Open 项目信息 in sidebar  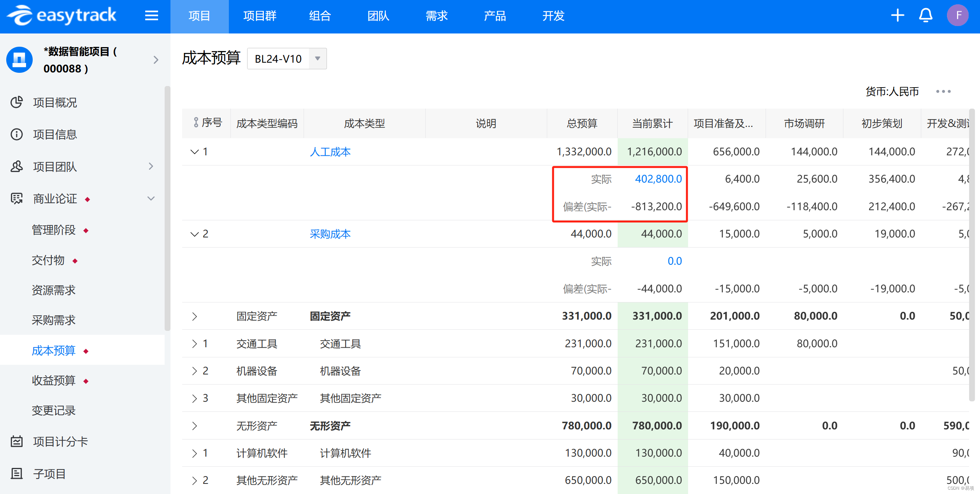pos(55,135)
